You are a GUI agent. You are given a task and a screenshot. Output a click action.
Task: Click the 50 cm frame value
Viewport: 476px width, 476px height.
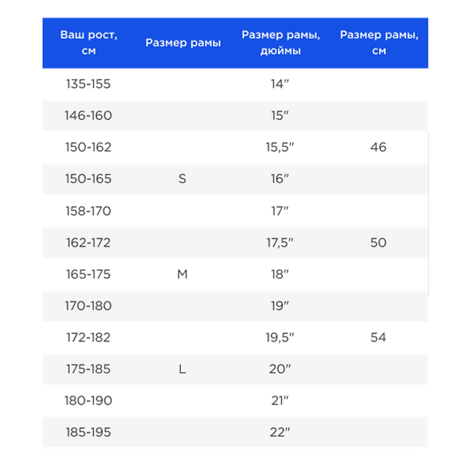point(378,243)
